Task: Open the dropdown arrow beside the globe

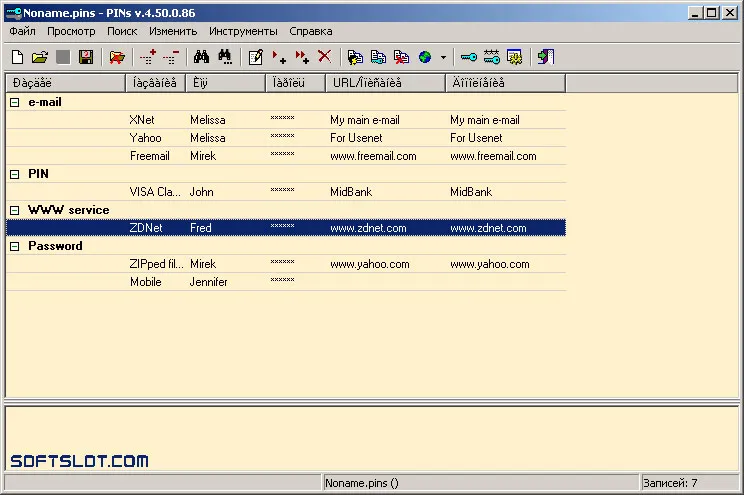Action: (443, 57)
